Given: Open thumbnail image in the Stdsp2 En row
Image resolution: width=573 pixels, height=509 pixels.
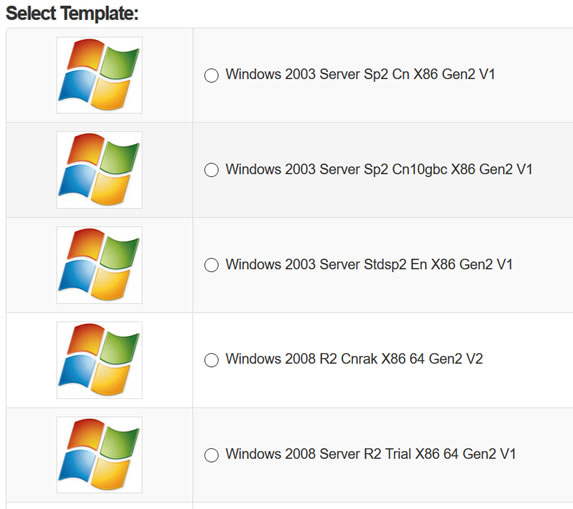Looking at the screenshot, I should 99,265.
